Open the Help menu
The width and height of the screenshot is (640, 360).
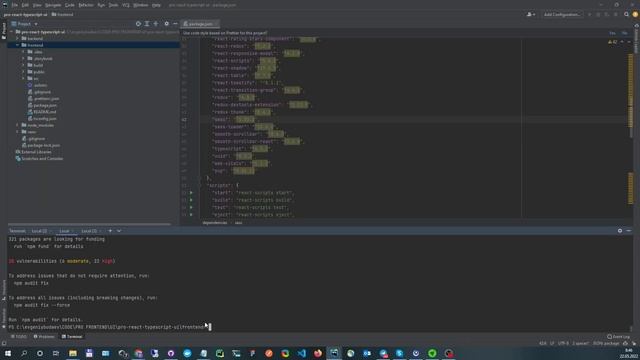(x=156, y=5)
